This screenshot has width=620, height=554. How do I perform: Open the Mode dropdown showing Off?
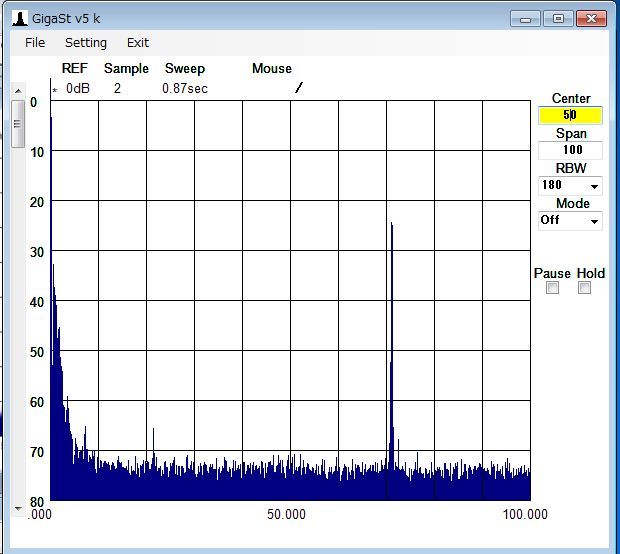click(x=570, y=220)
